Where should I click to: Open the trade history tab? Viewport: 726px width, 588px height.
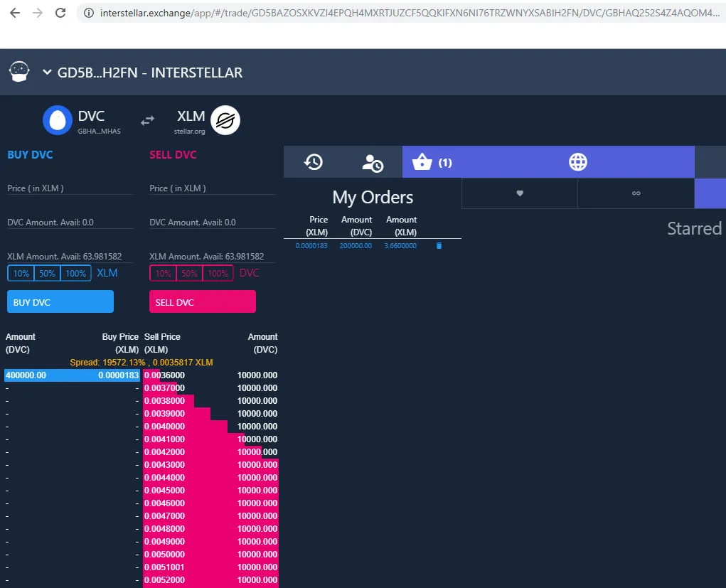(x=314, y=162)
